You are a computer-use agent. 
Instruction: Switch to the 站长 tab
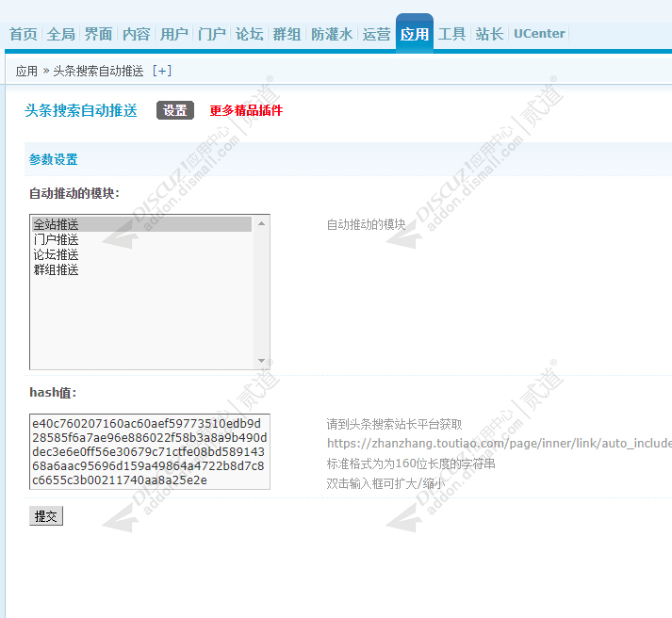click(x=489, y=34)
